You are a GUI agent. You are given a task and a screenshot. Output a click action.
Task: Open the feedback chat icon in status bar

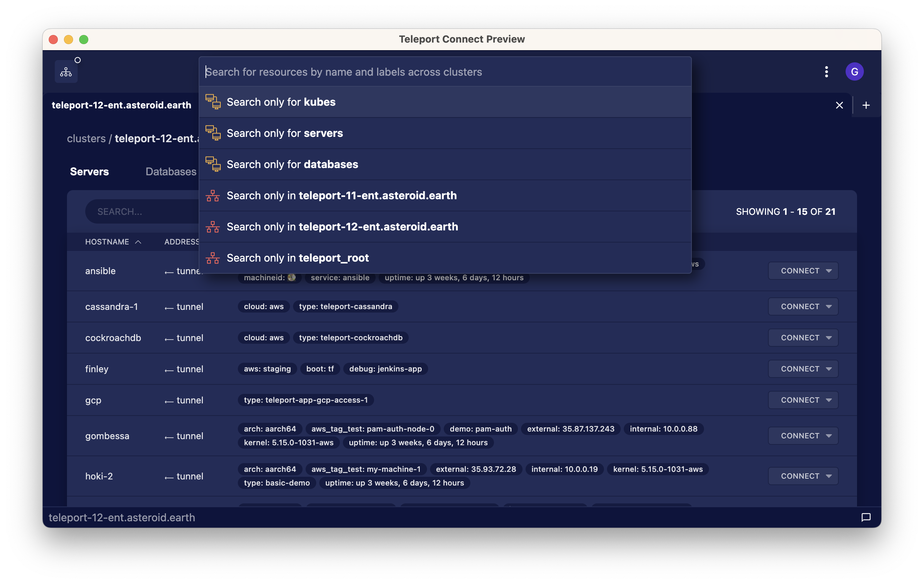click(x=866, y=517)
